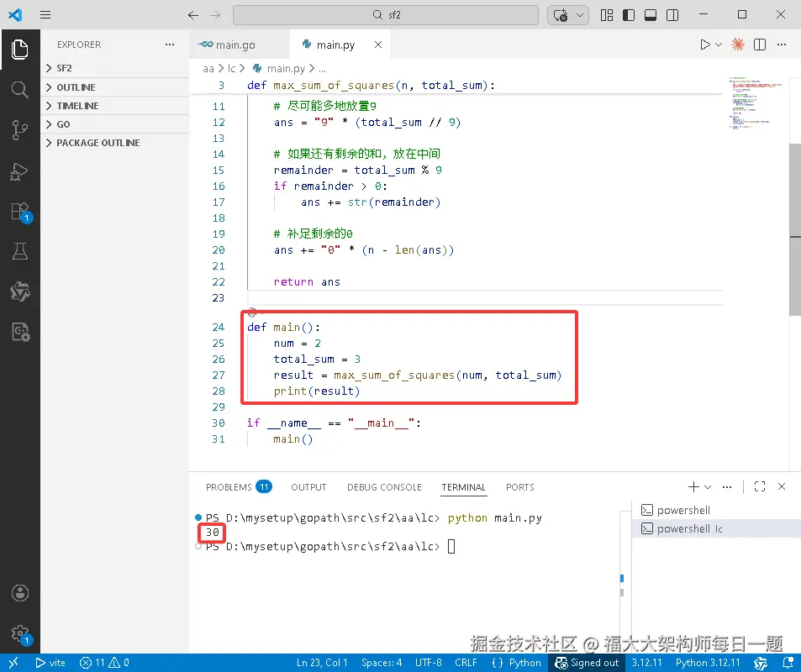Create a new terminal with plus

point(693,486)
